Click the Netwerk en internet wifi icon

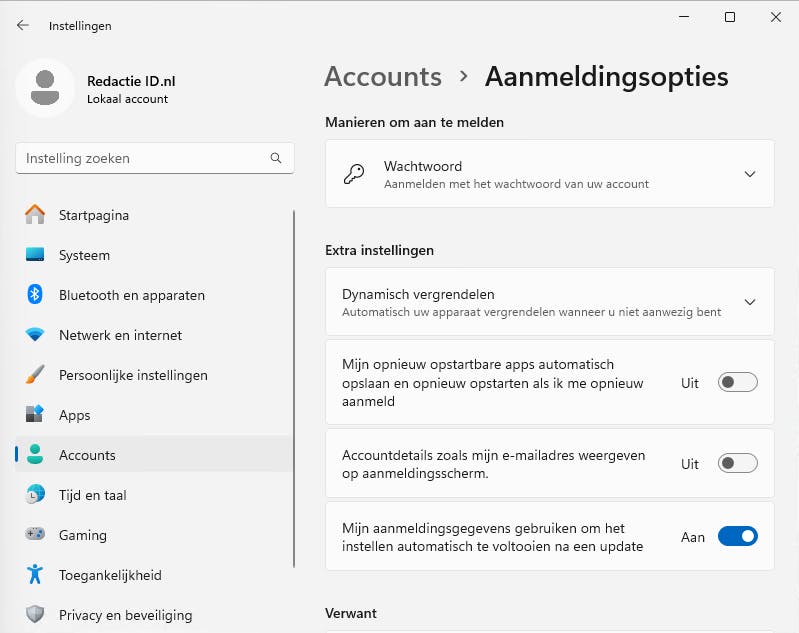tap(35, 335)
